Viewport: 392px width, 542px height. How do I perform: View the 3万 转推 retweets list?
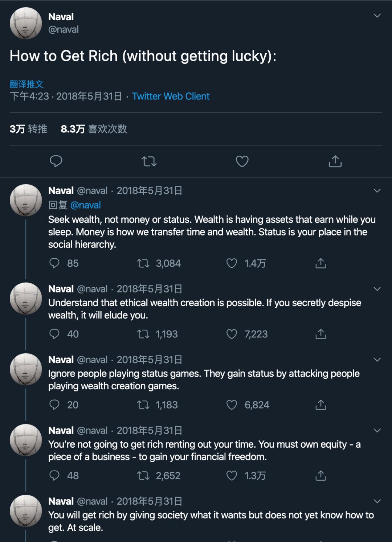pyautogui.click(x=28, y=129)
